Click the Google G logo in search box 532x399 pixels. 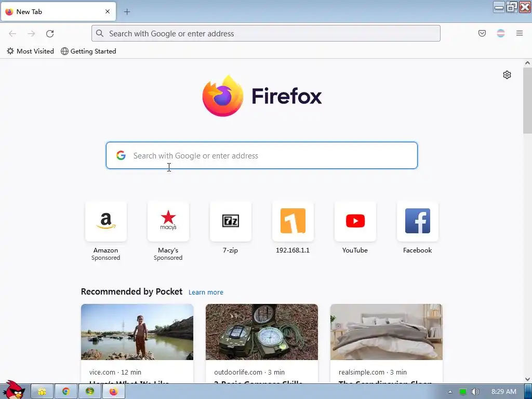[x=121, y=155]
